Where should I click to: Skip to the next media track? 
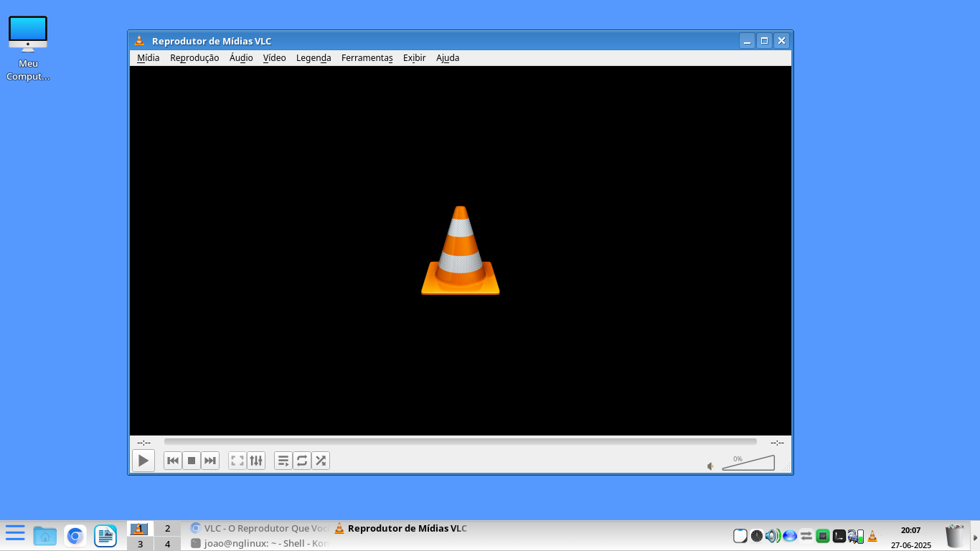point(210,461)
